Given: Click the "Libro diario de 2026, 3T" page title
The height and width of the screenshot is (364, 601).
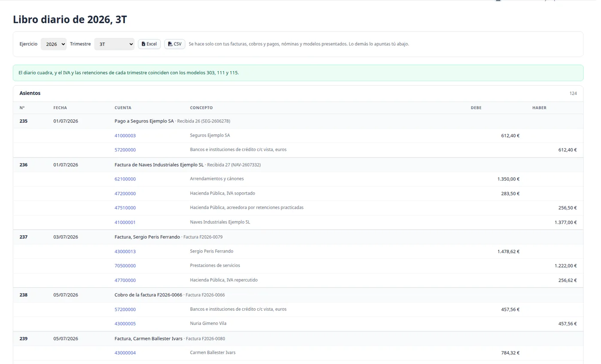Looking at the screenshot, I should pyautogui.click(x=70, y=19).
